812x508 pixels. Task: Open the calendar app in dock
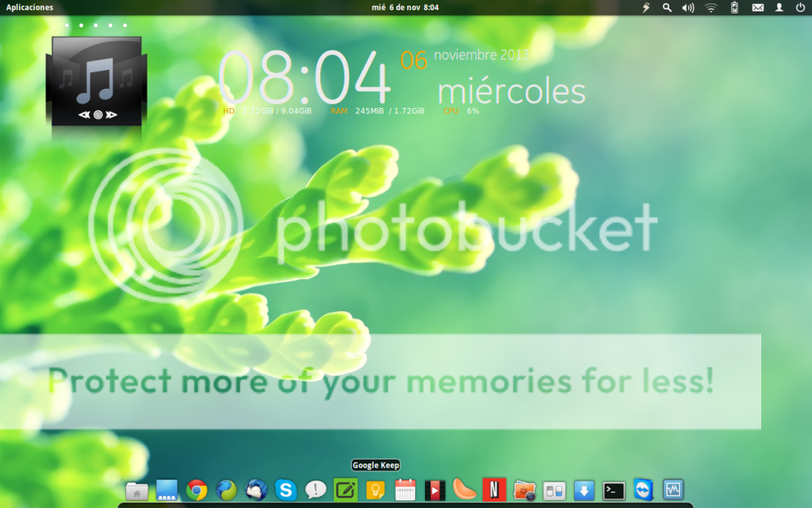(405, 490)
